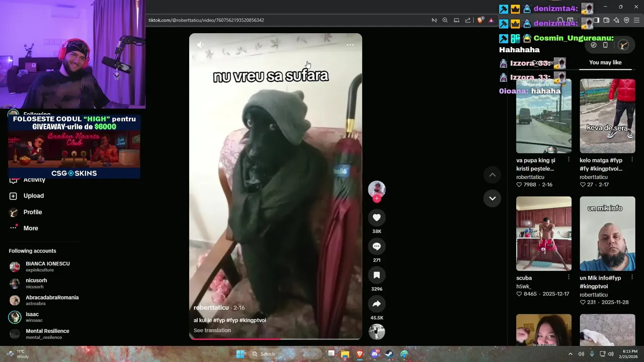The width and height of the screenshot is (644, 362).
Task: Open Steam from the taskbar
Action: click(x=389, y=354)
